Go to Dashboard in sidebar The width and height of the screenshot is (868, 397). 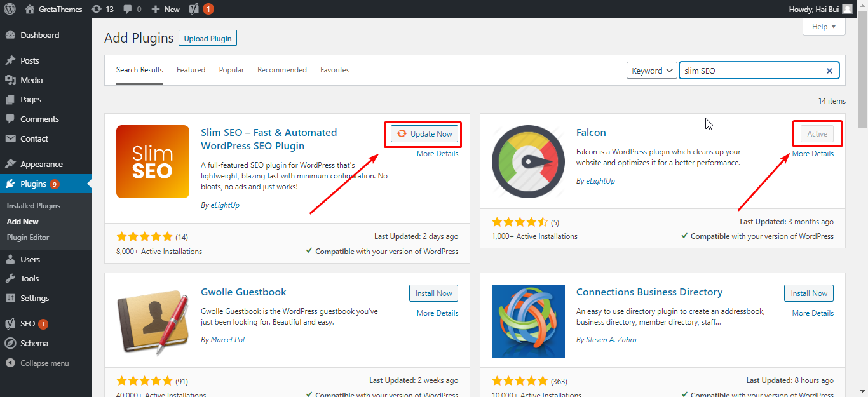(x=46, y=35)
